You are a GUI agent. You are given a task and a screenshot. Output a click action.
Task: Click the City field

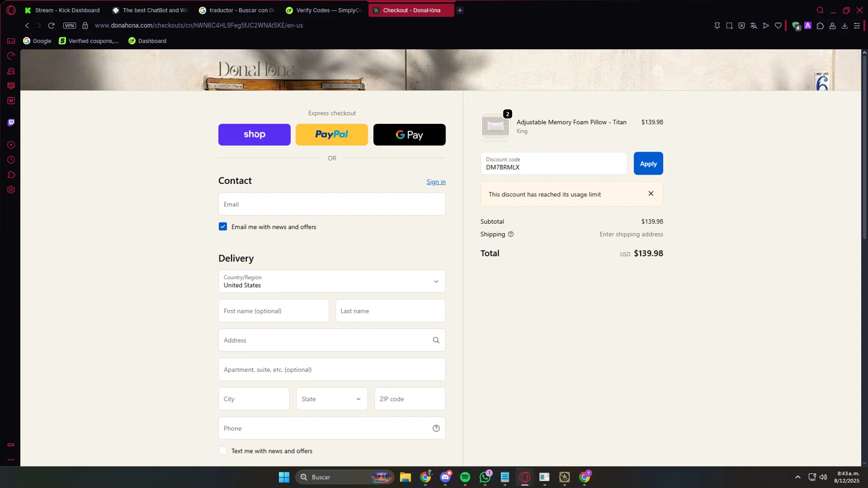pos(254,399)
